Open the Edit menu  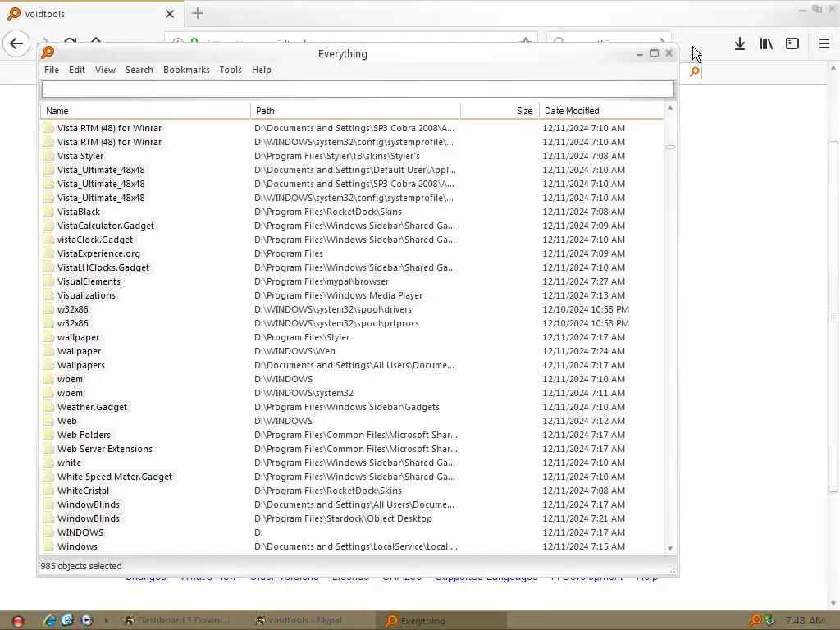(76, 70)
